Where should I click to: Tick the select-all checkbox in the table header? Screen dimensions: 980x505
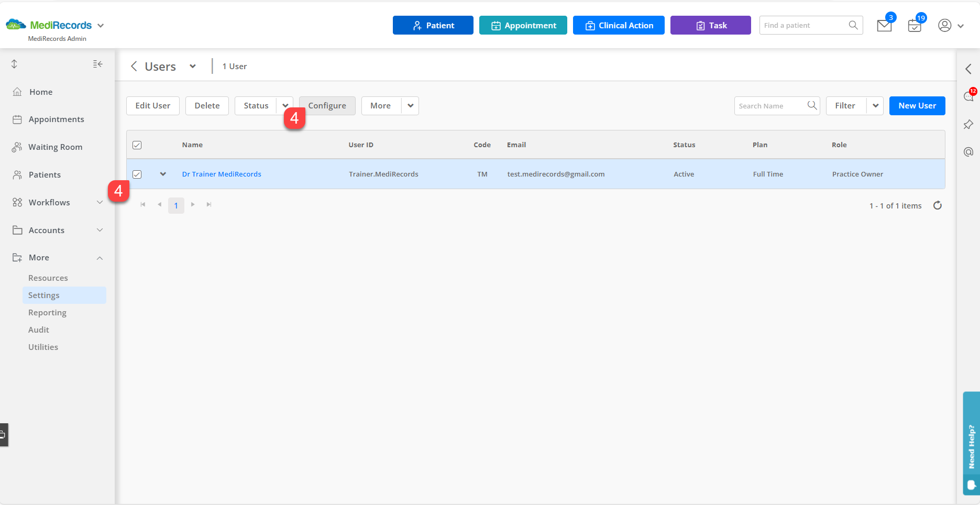[137, 145]
